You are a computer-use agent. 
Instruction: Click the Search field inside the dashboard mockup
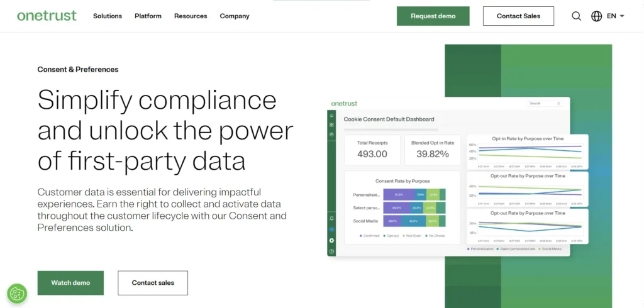pyautogui.click(x=545, y=104)
